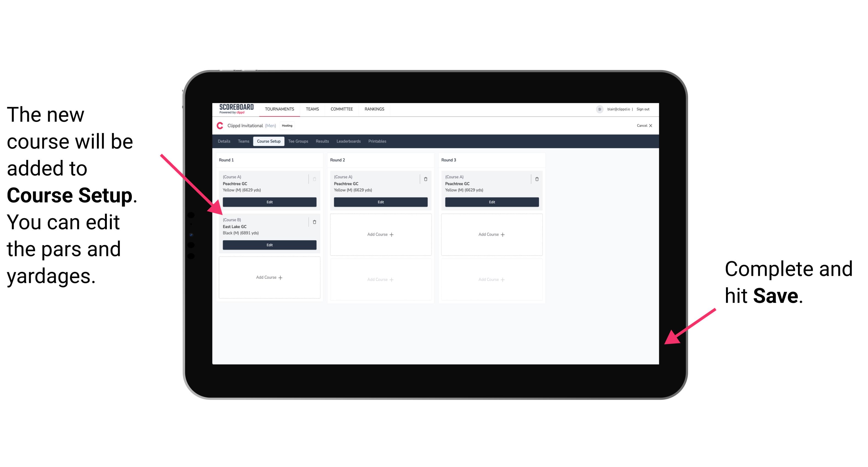Click the Course Setup tab

pos(268,141)
